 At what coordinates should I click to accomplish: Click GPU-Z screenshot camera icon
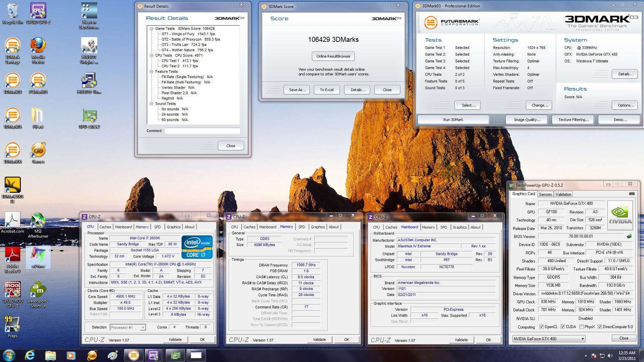[x=632, y=194]
